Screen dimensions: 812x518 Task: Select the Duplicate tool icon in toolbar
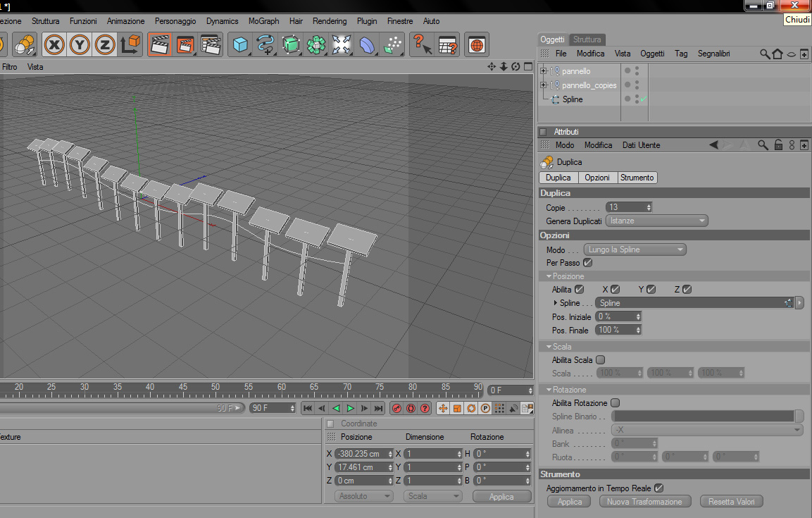click(x=25, y=44)
